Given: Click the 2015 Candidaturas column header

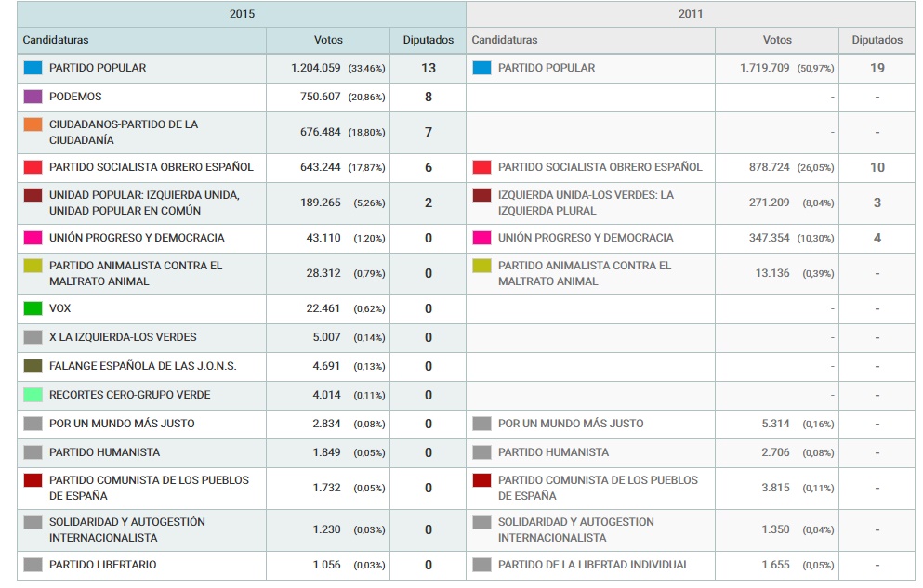Looking at the screenshot, I should click(56, 40).
